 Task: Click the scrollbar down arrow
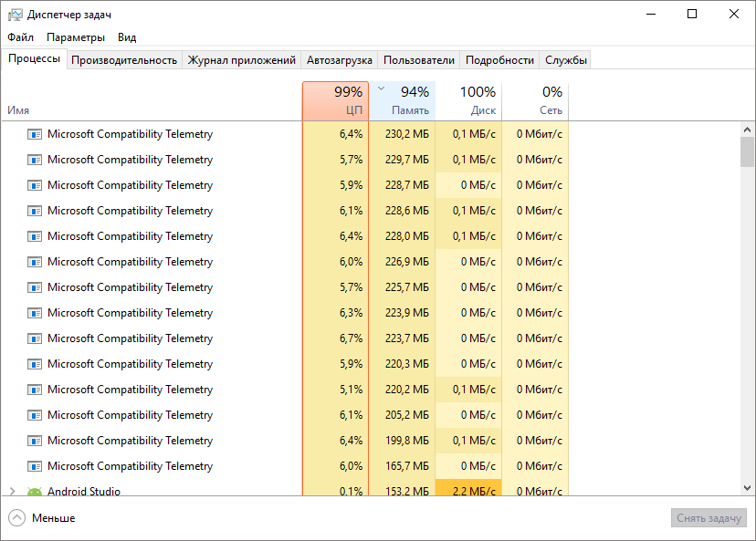pos(748,489)
